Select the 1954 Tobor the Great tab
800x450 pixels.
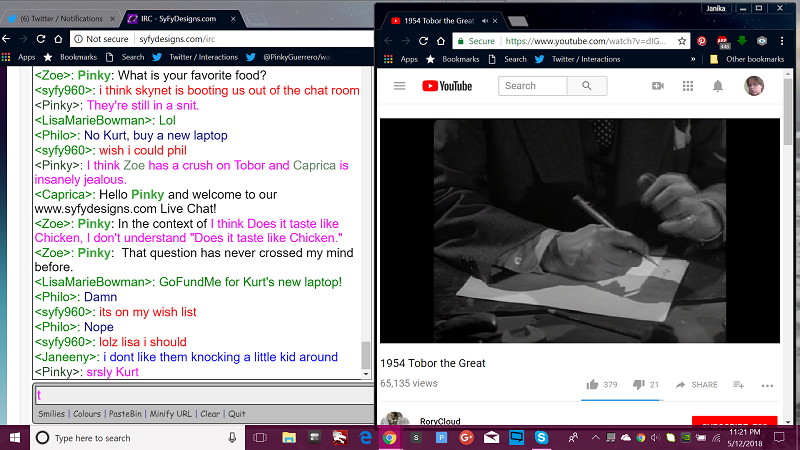pos(444,21)
